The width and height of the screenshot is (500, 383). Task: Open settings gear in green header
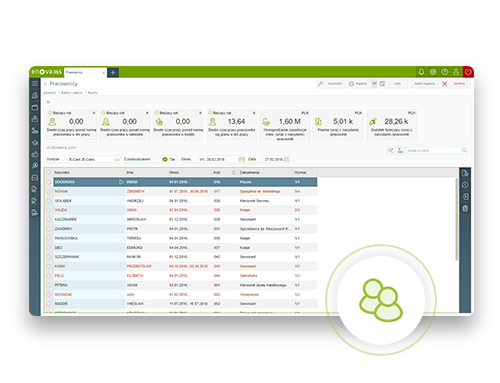click(433, 72)
